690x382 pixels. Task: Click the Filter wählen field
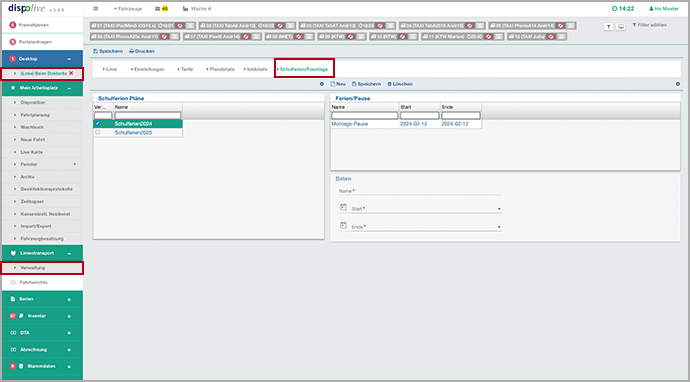point(650,25)
